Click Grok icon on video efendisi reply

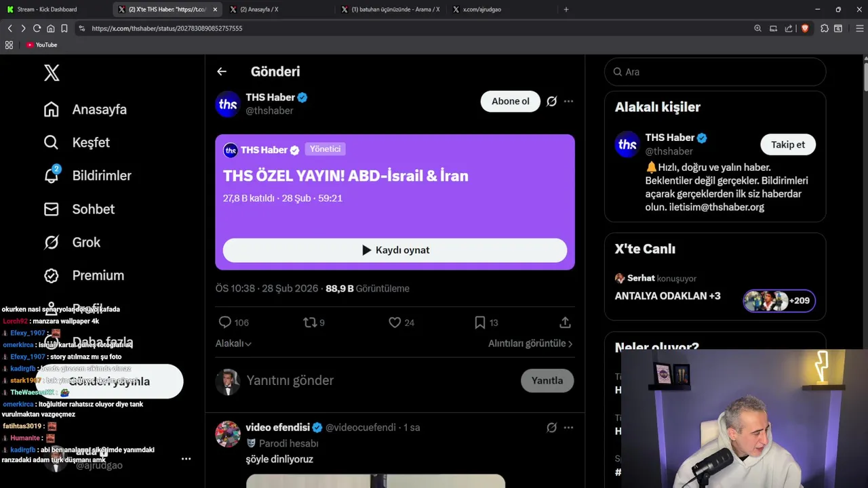(551, 428)
